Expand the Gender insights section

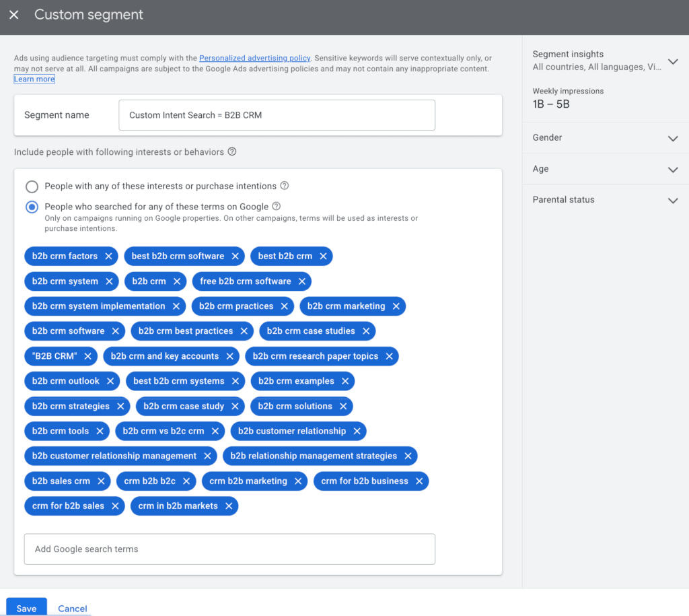click(x=673, y=139)
